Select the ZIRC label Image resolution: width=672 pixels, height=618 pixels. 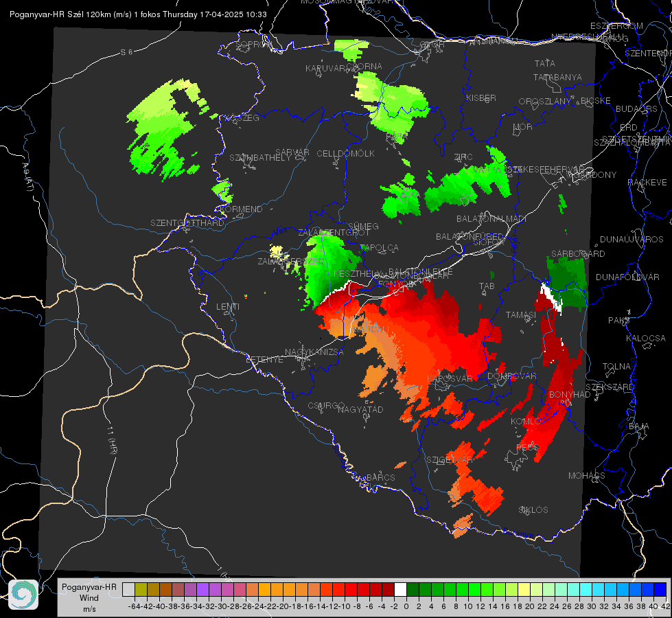(463, 157)
